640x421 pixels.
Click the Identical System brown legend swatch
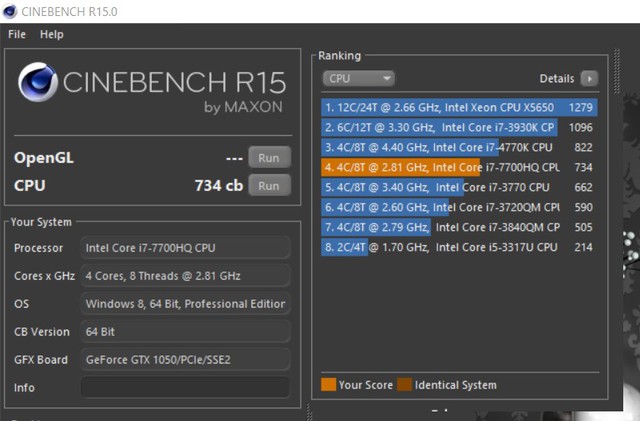pyautogui.click(x=404, y=385)
